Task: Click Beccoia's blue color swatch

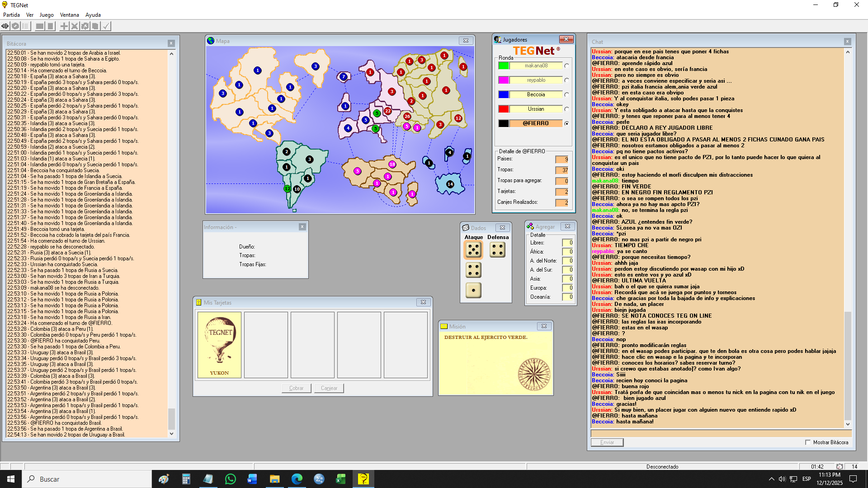Action: click(x=504, y=94)
